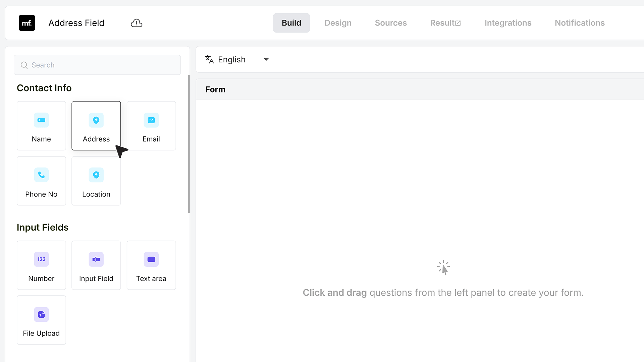Click the Input Fields heading
The width and height of the screenshot is (644, 362).
[x=43, y=227]
